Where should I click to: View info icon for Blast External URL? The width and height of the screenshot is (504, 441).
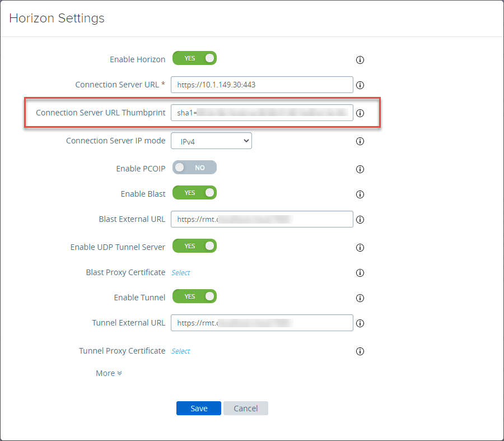(360, 220)
